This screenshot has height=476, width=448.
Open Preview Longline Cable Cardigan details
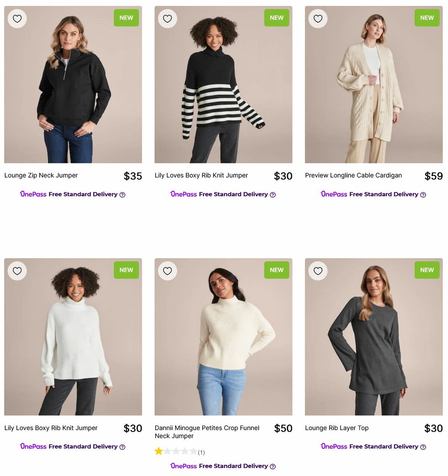point(353,175)
